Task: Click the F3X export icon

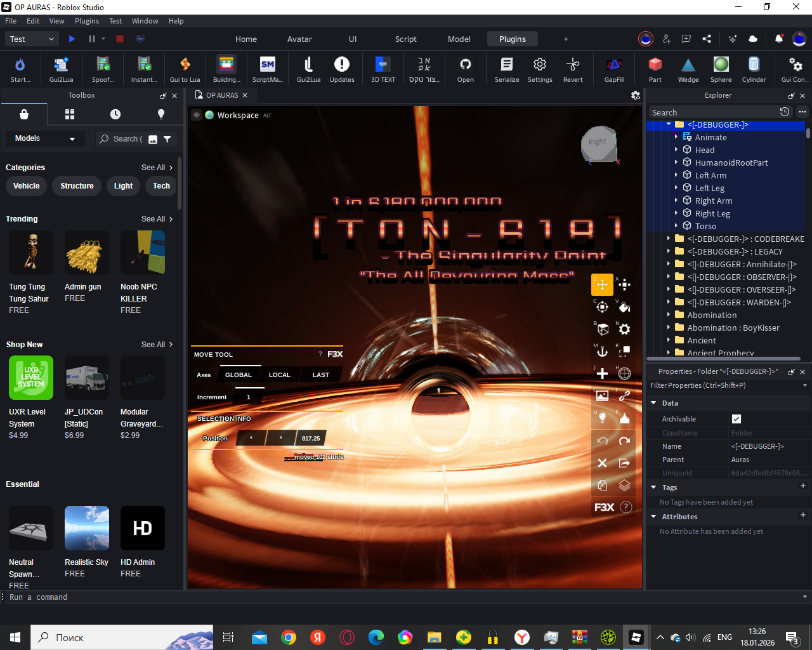Action: pos(625,463)
